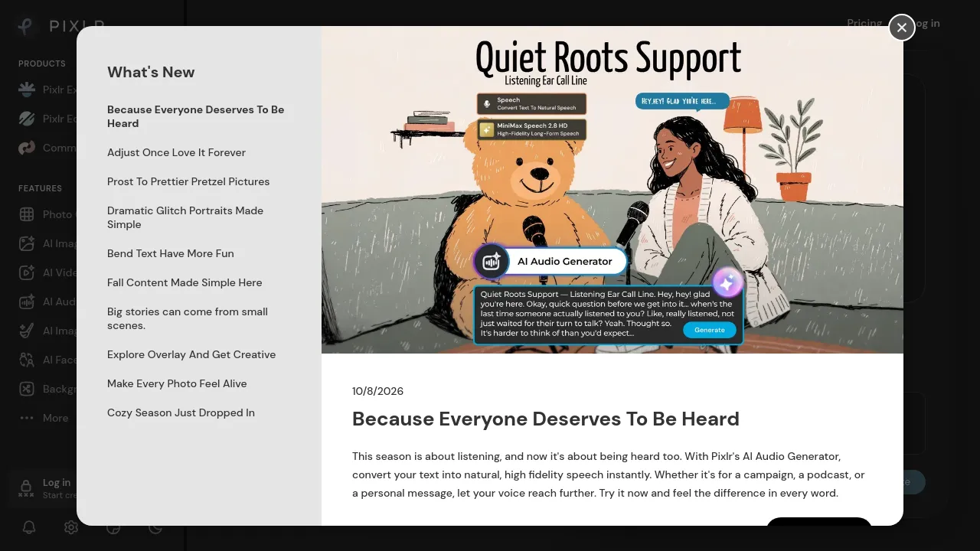
Task: Select the Photo grid icon under Features
Action: (x=27, y=214)
